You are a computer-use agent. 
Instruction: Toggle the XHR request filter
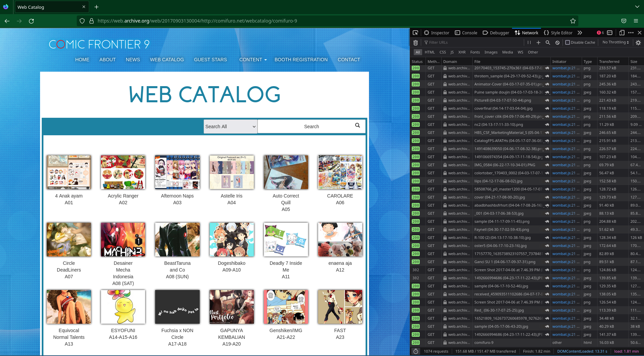click(x=462, y=52)
